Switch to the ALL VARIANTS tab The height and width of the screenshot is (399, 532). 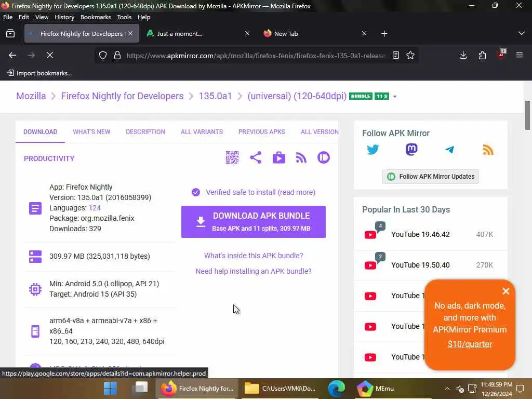tap(202, 131)
